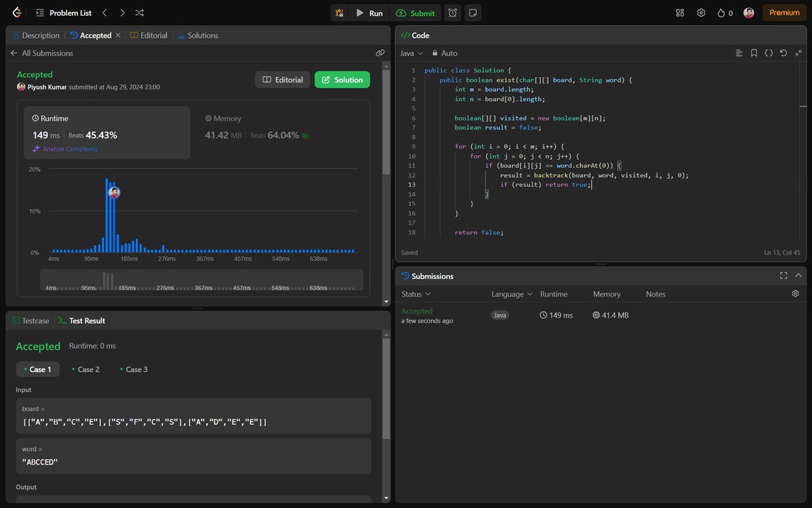
Task: Open the submissions table settings gear
Action: [795, 293]
